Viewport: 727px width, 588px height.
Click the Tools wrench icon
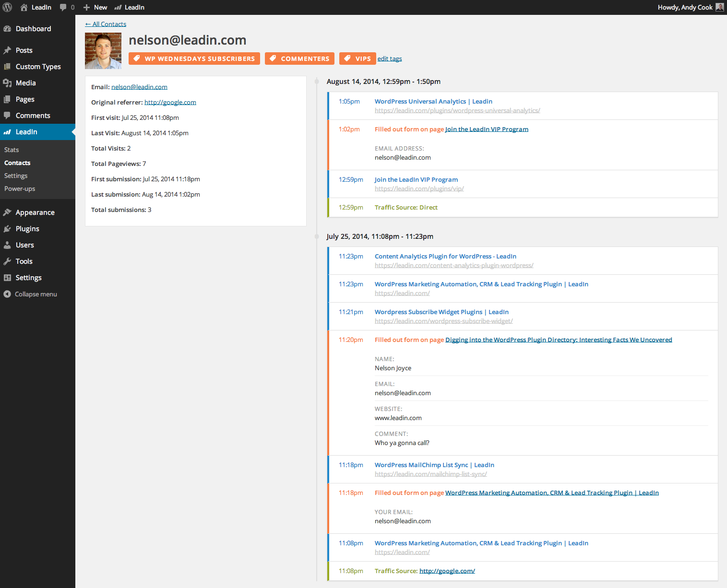pyautogui.click(x=7, y=261)
